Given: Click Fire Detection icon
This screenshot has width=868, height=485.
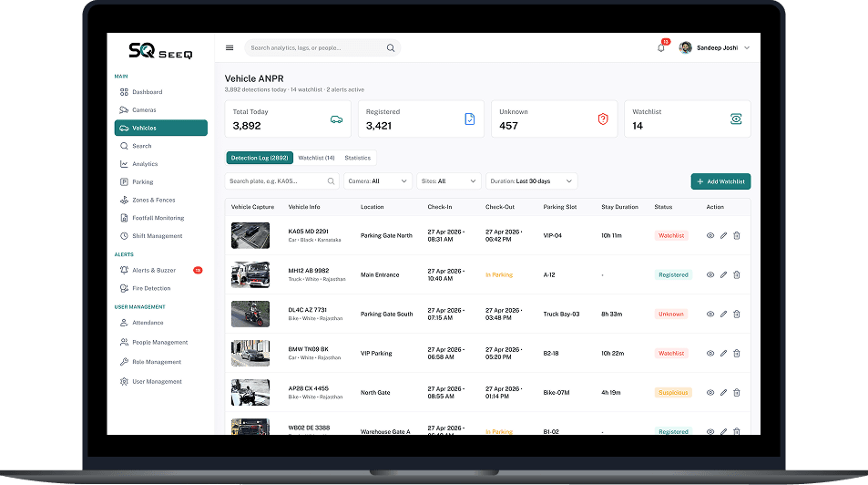Looking at the screenshot, I should pyautogui.click(x=124, y=288).
